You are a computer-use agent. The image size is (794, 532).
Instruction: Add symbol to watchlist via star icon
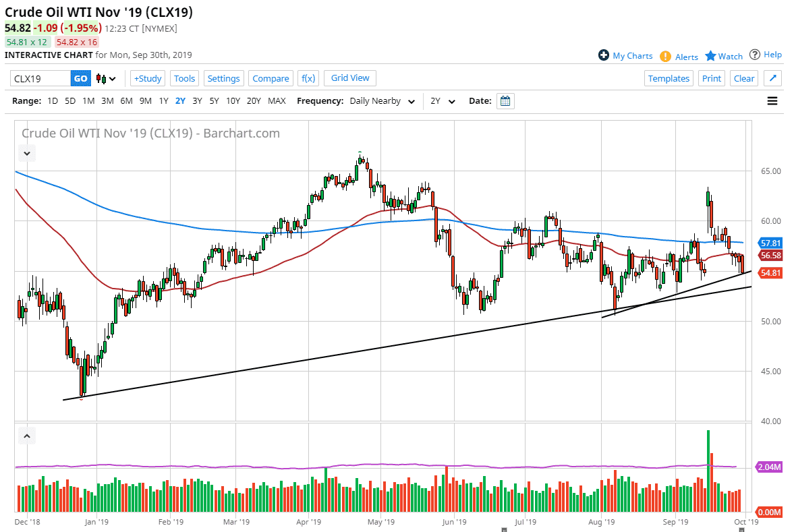pyautogui.click(x=710, y=55)
